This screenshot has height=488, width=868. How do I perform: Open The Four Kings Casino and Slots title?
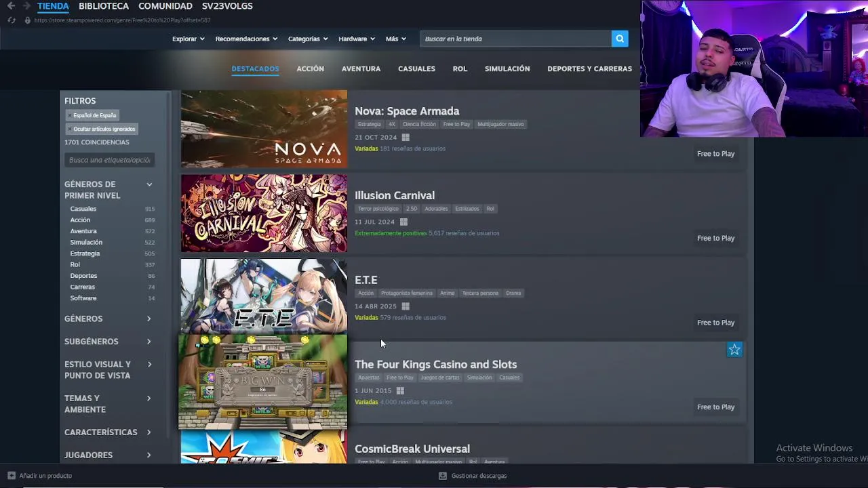pos(435,365)
